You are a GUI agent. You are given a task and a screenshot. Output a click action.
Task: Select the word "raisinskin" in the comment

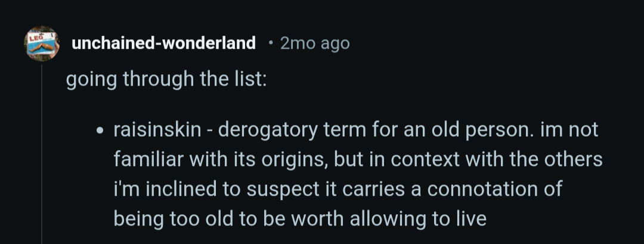point(157,130)
